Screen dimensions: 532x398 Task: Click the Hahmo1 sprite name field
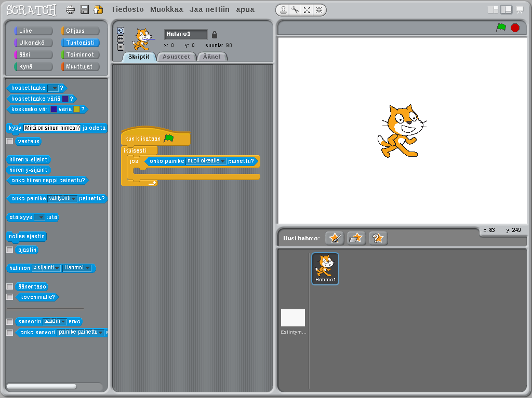[x=185, y=34]
